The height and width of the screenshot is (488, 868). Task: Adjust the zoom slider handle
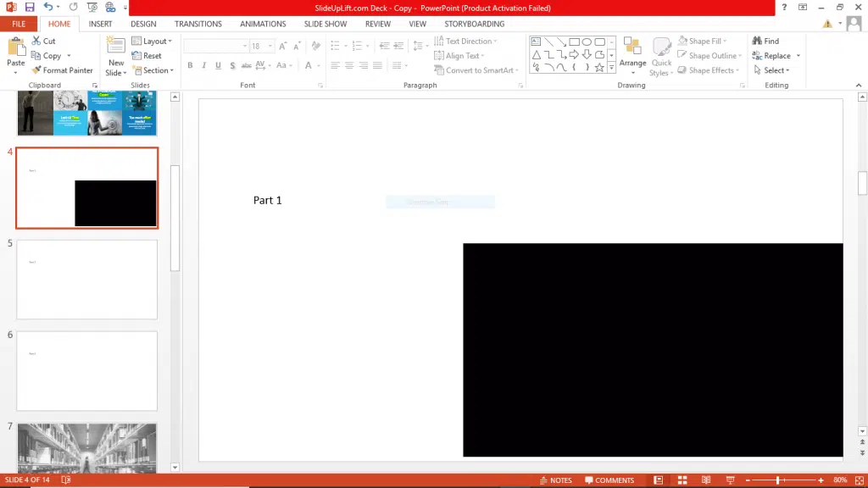[778, 480]
